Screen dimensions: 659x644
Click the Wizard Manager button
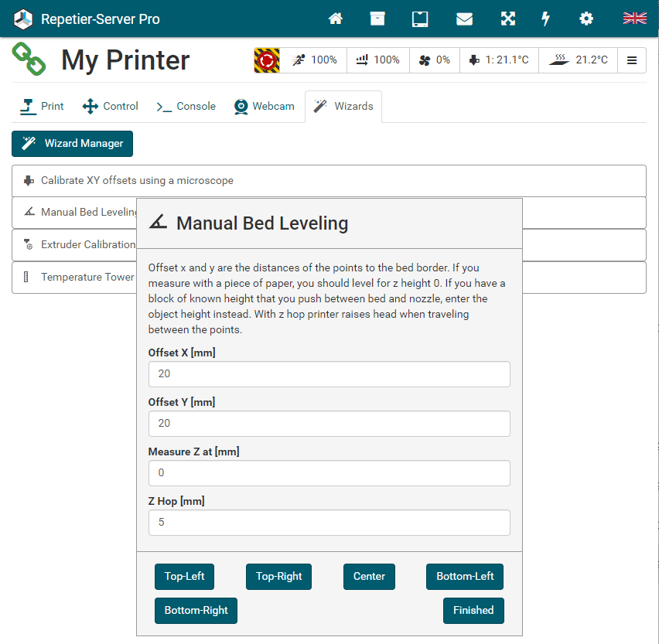(x=73, y=144)
